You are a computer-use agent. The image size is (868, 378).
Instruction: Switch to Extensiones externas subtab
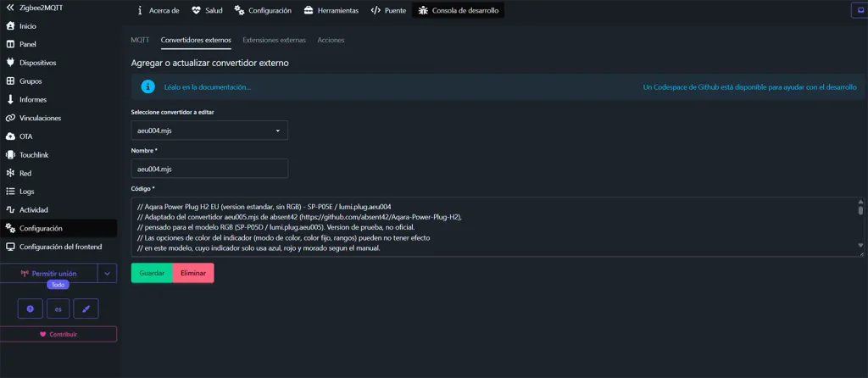pyautogui.click(x=274, y=40)
